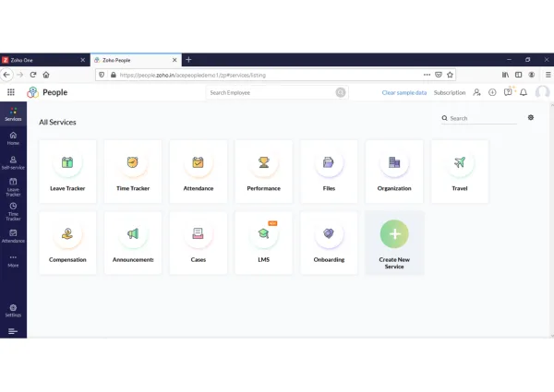Expand More options in the sidebar

pos(13,261)
